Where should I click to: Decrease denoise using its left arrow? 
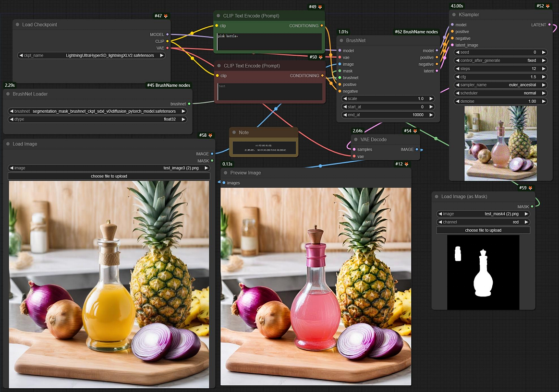click(x=458, y=101)
